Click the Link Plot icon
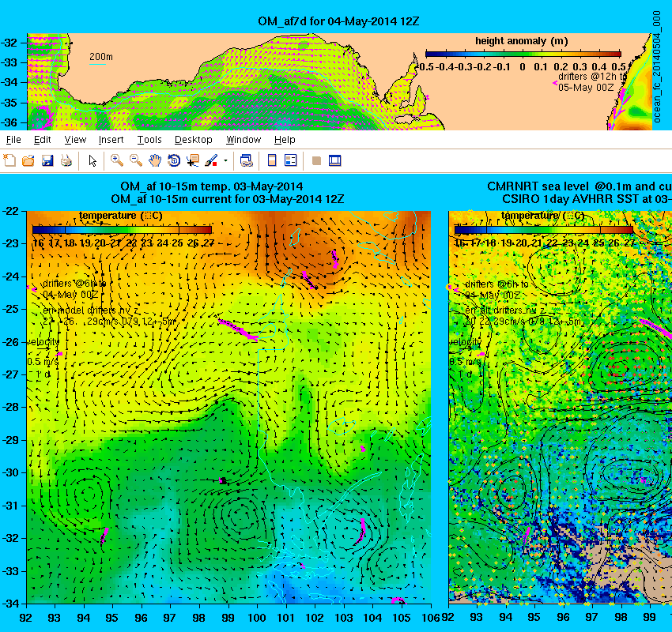The image size is (672, 632). pos(246,160)
